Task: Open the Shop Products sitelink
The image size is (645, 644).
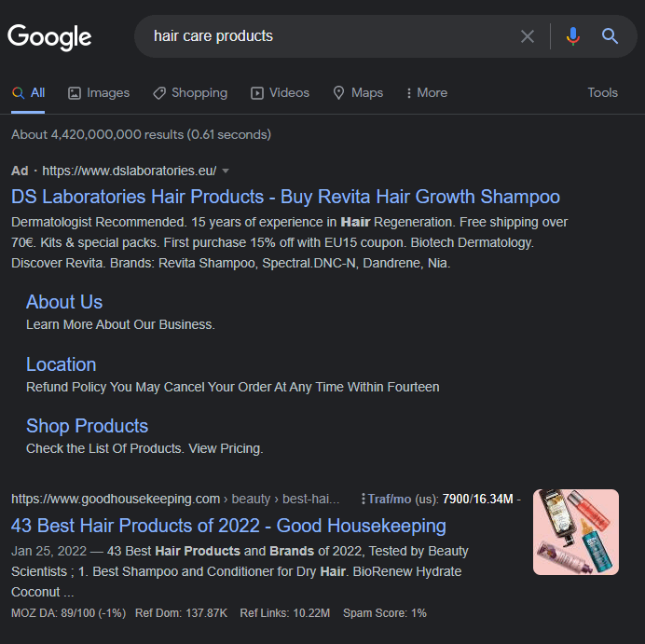Action: (x=87, y=426)
